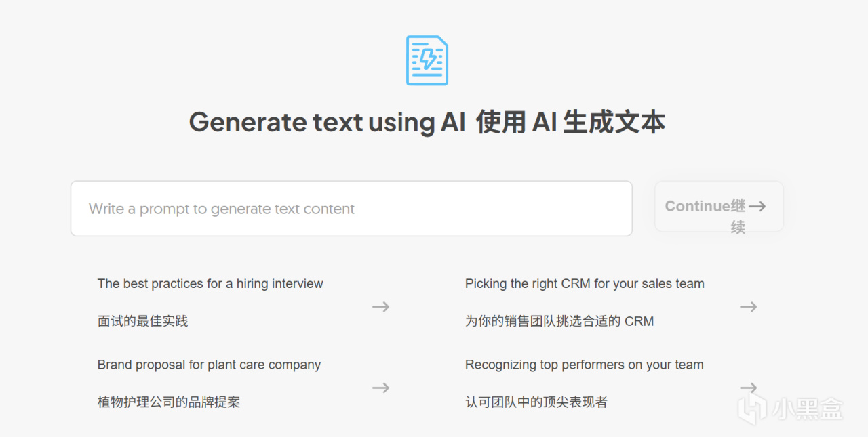Click arrow next to plant care brand proposal

coord(380,388)
